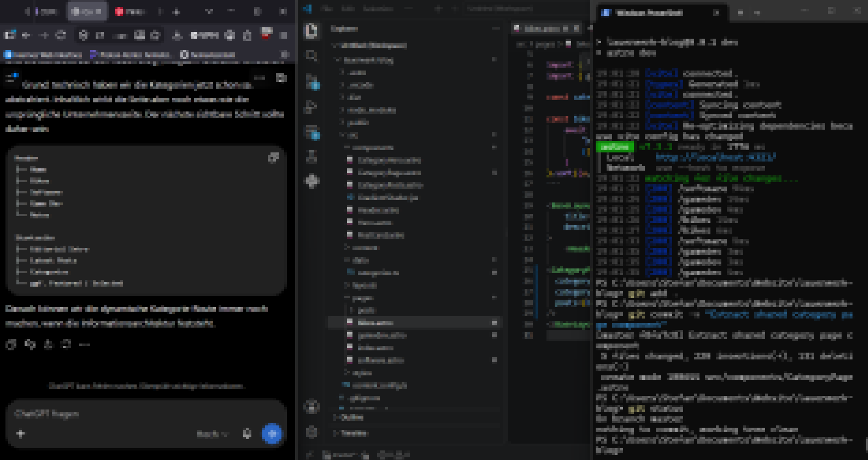Open the Search view in VS Code

tap(311, 56)
